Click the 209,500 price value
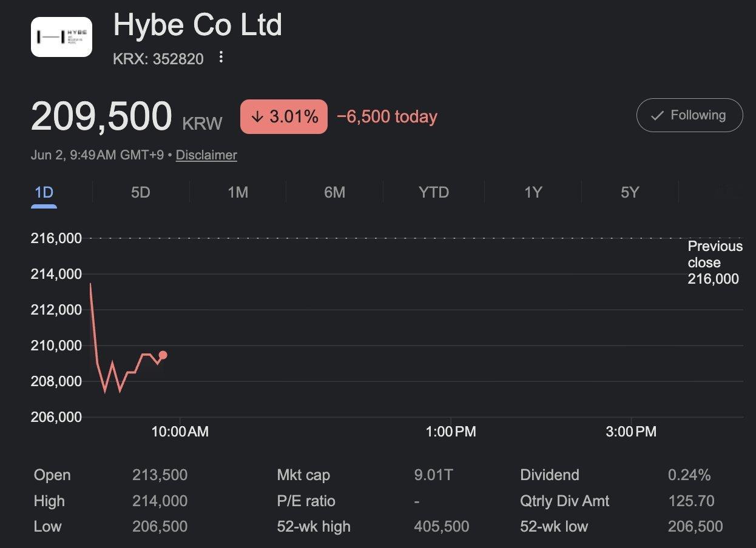The image size is (756, 548). click(101, 116)
